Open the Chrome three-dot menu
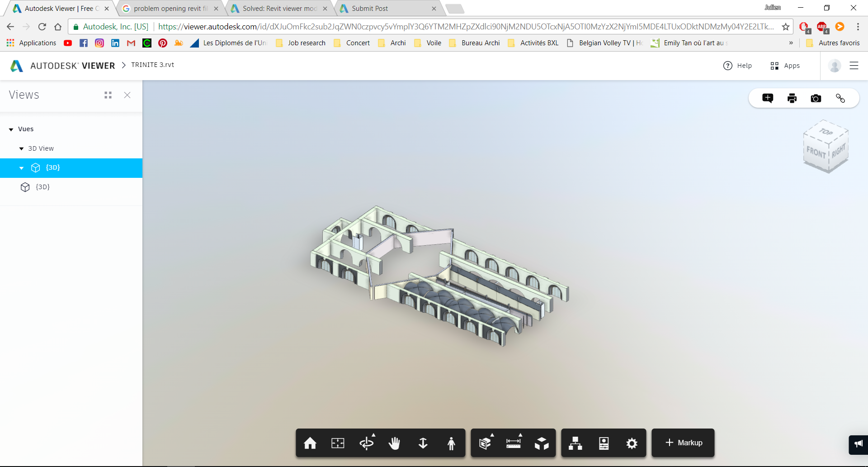868x467 pixels. point(858,27)
